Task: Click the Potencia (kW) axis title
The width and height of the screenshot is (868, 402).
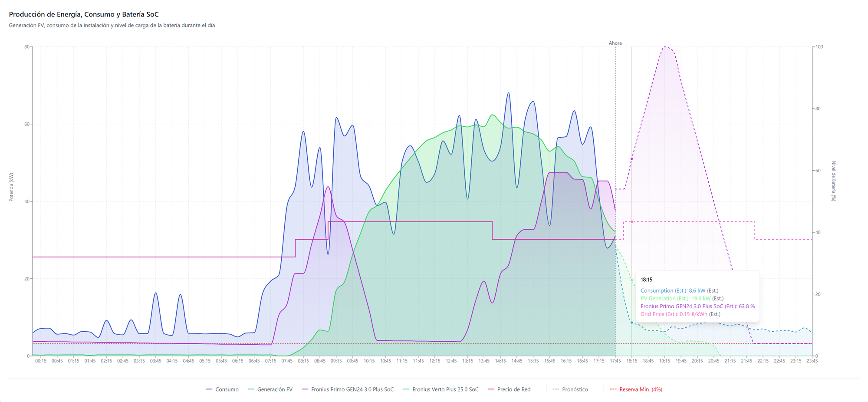Action: [11, 187]
